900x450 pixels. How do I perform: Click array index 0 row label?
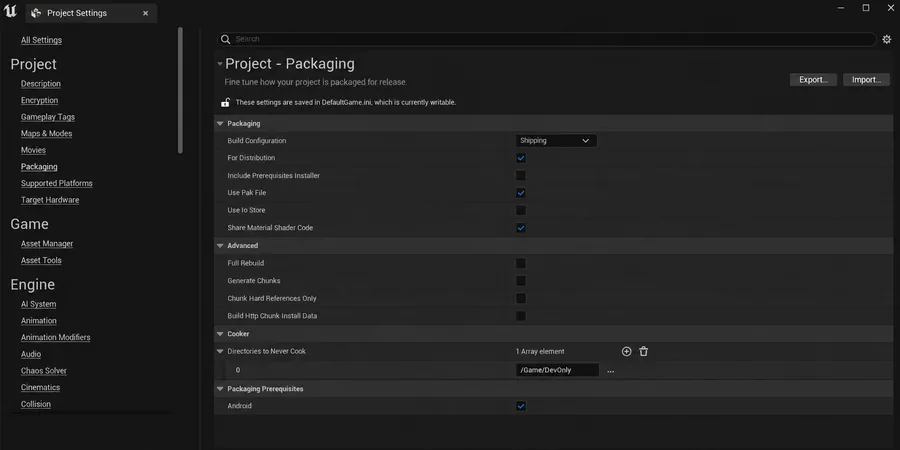(238, 370)
